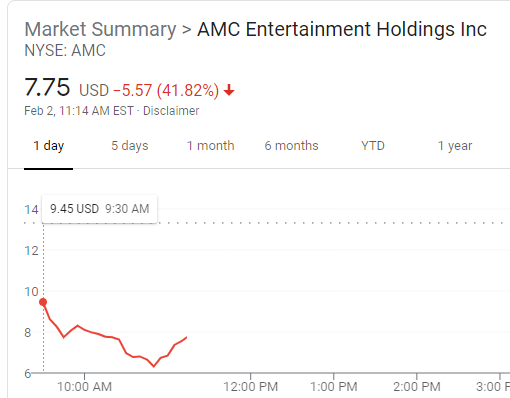The width and height of the screenshot is (510, 398).
Task: View the 1 year chart
Action: coord(455,146)
